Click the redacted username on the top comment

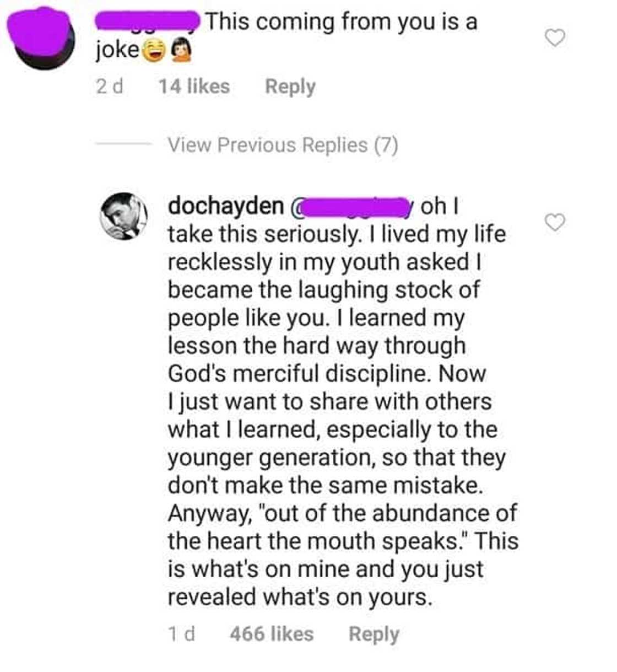[148, 22]
